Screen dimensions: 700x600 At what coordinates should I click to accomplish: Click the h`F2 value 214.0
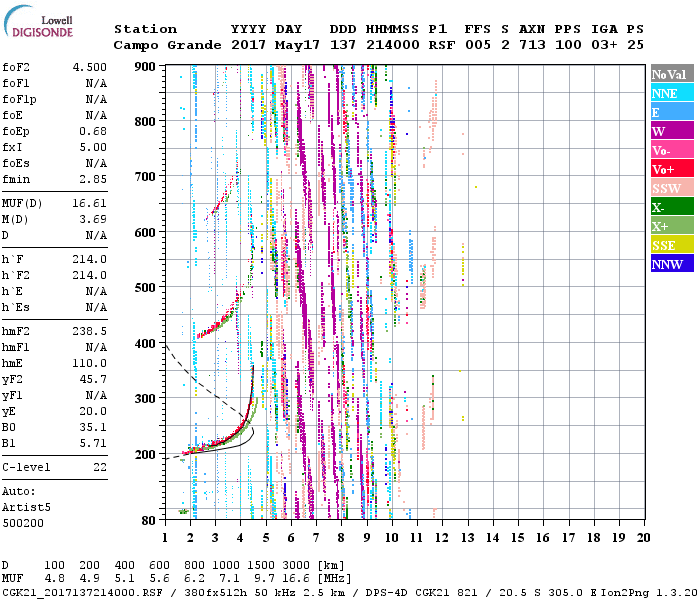[90, 275]
